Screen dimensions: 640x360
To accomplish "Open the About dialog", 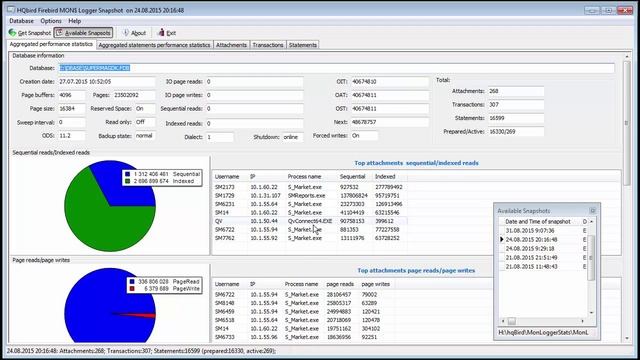I will click(134, 33).
